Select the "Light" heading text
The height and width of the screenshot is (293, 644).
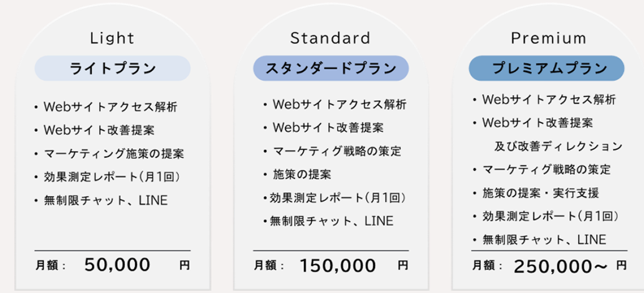(112, 38)
